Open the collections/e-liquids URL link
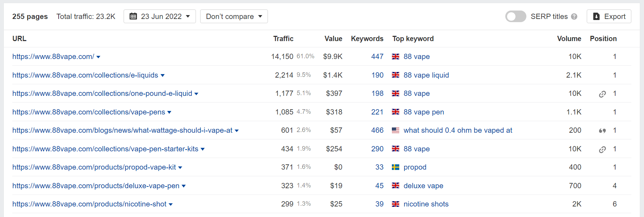This screenshot has height=217, width=644. coord(85,75)
